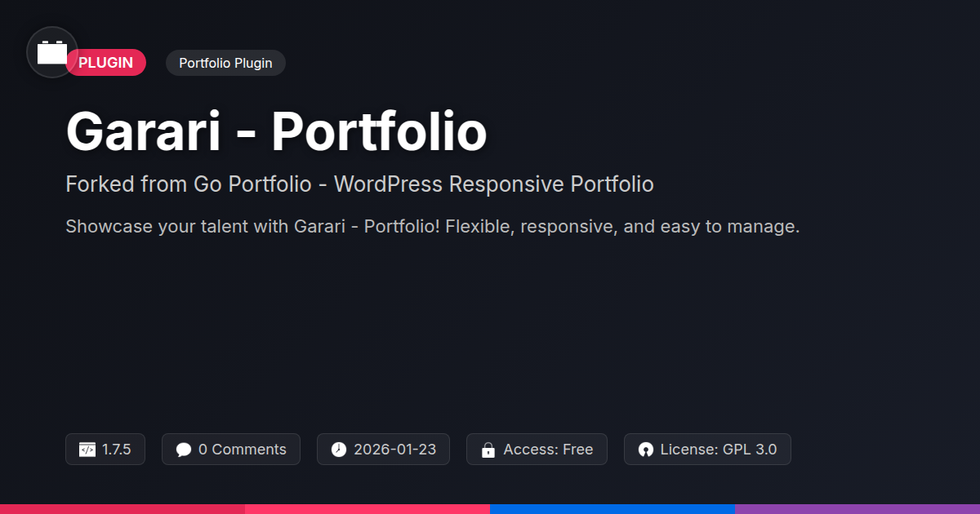Click the code version icon

[87, 450]
